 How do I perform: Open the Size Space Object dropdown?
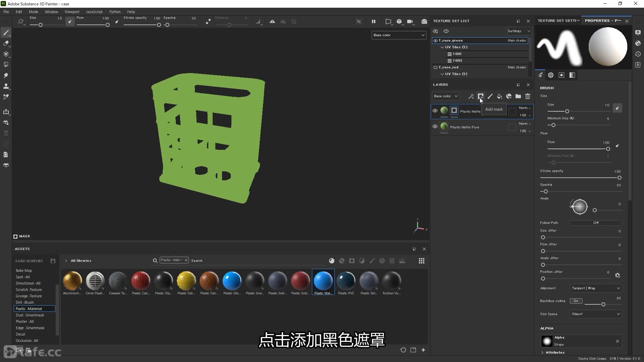(596, 314)
